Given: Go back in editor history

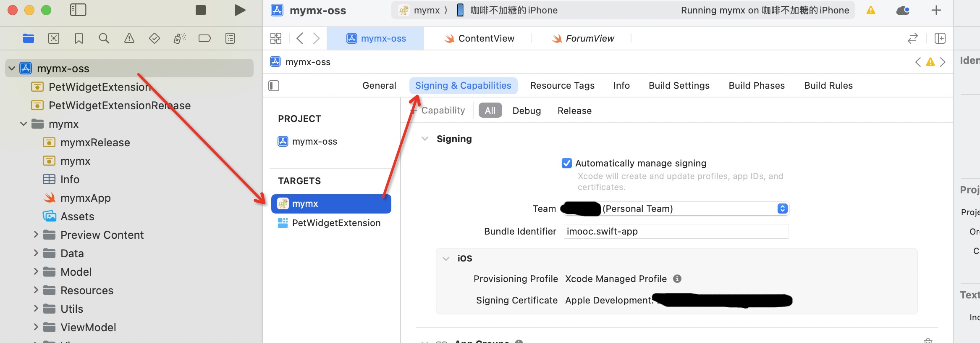Looking at the screenshot, I should click(300, 38).
